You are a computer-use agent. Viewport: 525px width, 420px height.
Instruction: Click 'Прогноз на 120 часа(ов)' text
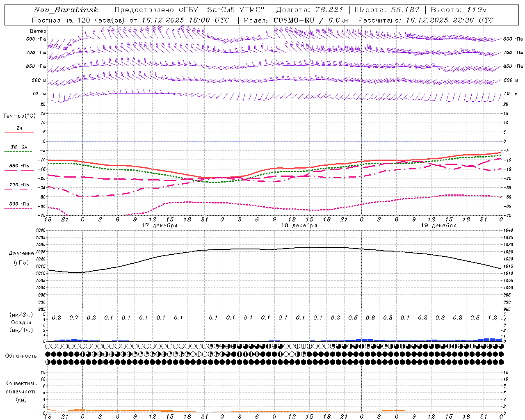78,20
